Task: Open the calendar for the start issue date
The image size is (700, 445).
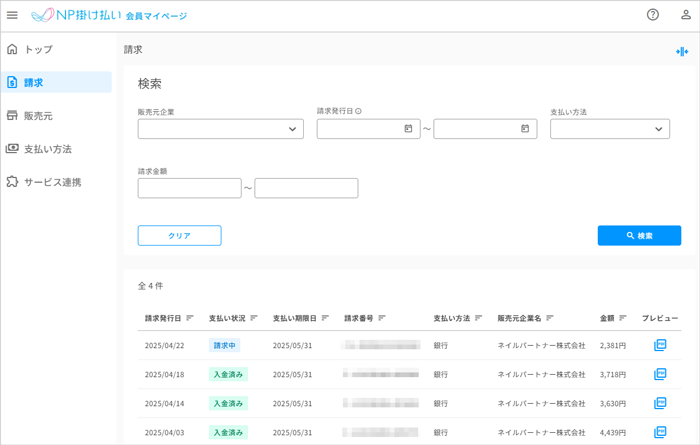Action: 408,129
